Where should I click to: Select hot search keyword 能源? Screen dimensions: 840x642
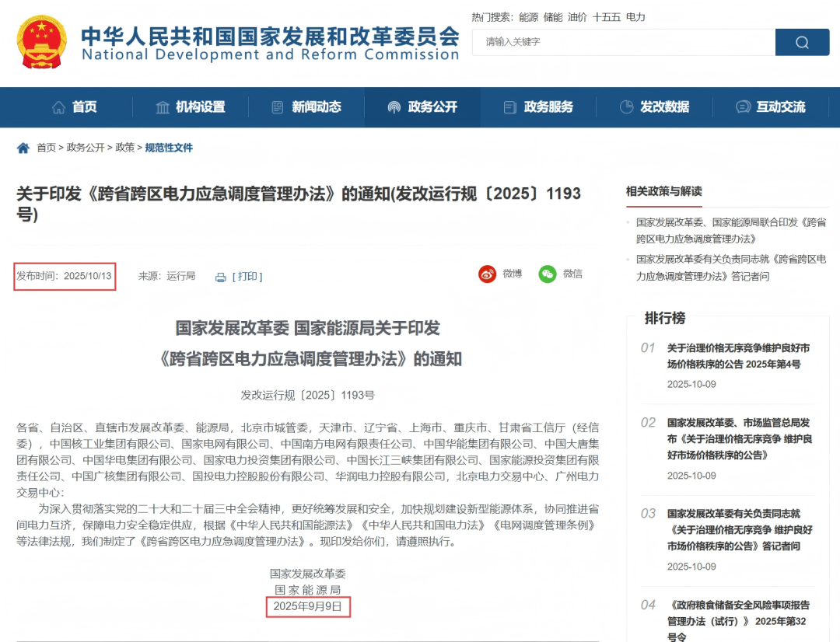point(528,17)
